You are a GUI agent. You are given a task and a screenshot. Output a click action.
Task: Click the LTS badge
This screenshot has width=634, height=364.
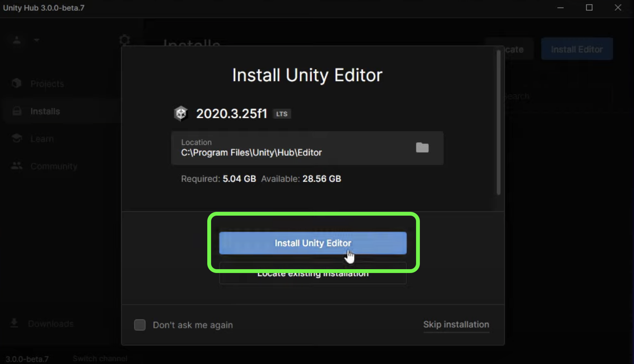pos(282,114)
